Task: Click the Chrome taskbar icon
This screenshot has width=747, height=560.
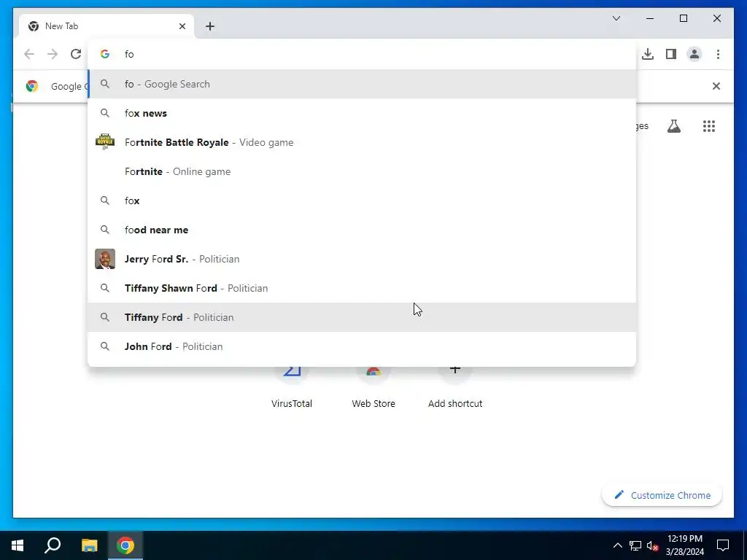Action: 125,545
